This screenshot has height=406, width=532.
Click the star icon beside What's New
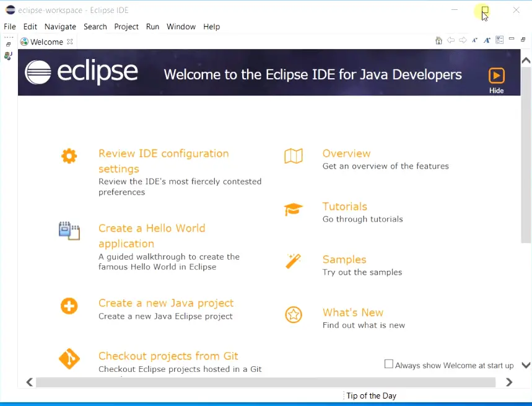(x=294, y=315)
